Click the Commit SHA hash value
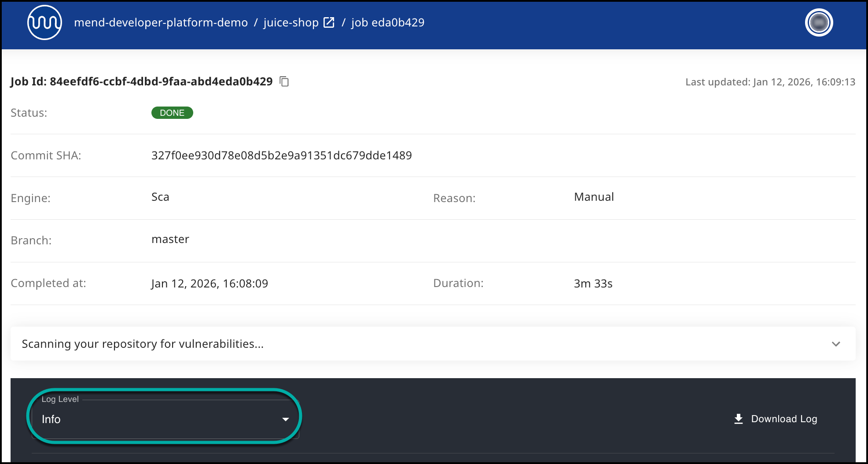868x464 pixels. click(281, 155)
